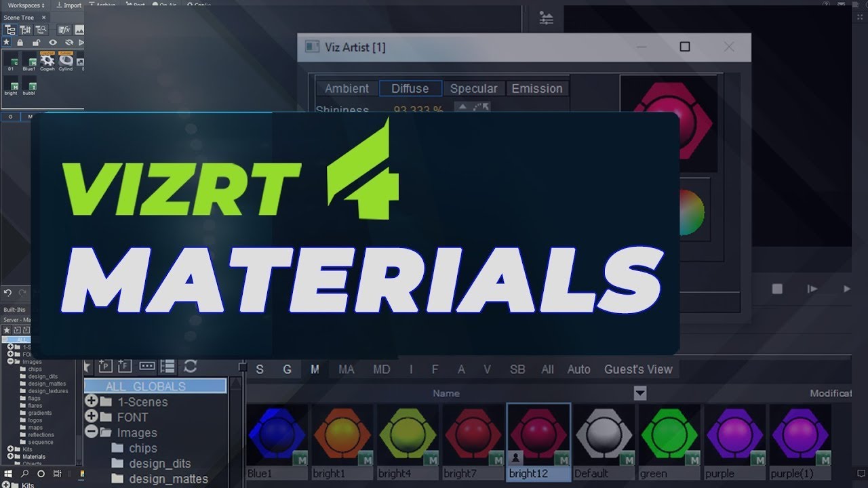Select the bright12 magenta material
The image size is (868, 488).
pyautogui.click(x=539, y=442)
